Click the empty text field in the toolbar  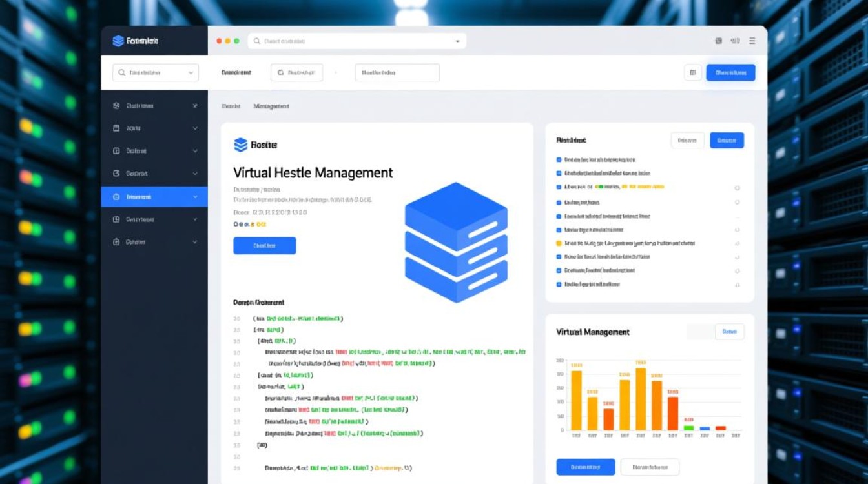(x=397, y=73)
